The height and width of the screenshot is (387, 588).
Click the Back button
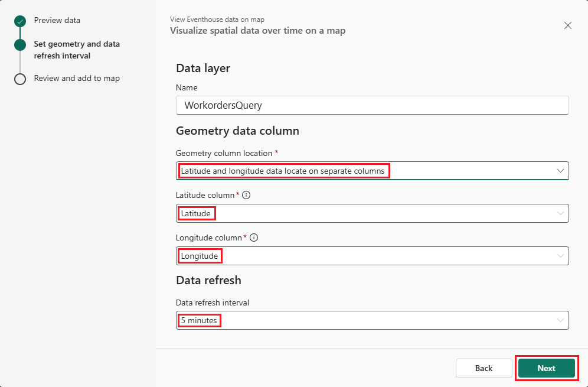(x=484, y=368)
